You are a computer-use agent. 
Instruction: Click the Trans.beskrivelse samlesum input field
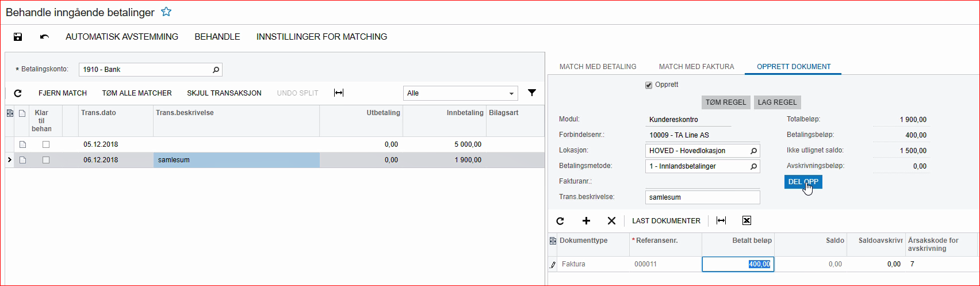coord(702,197)
